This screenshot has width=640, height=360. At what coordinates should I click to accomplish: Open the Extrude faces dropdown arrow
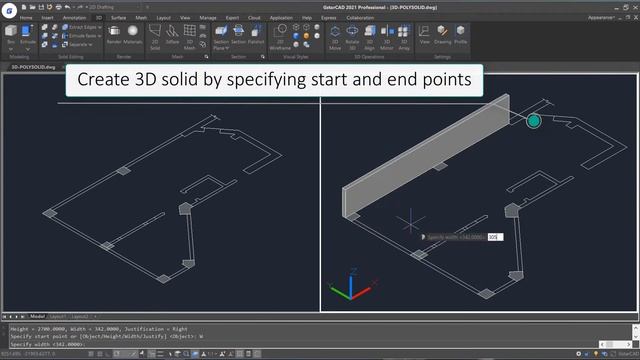100,36
